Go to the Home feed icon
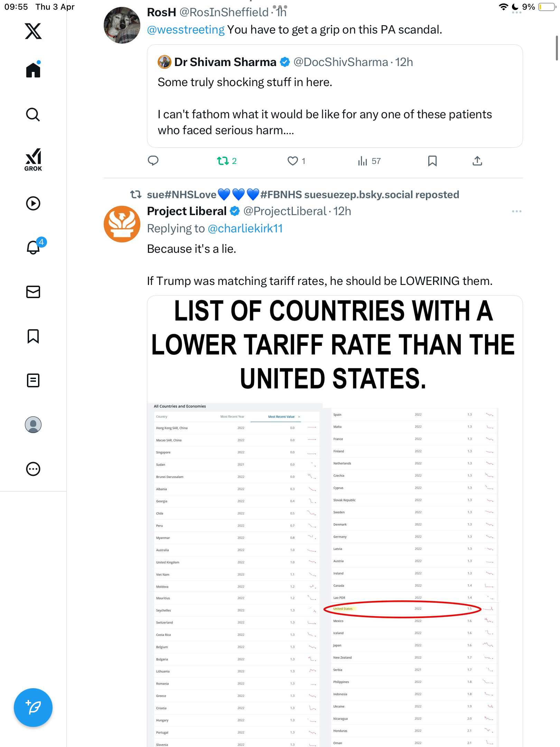This screenshot has height=747, width=560. [x=33, y=70]
